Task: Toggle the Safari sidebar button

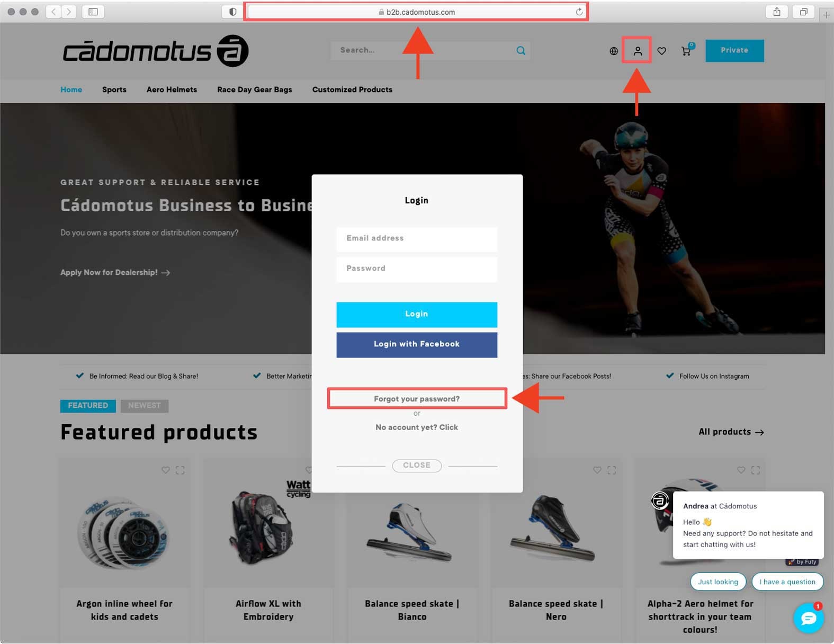Action: [x=93, y=12]
